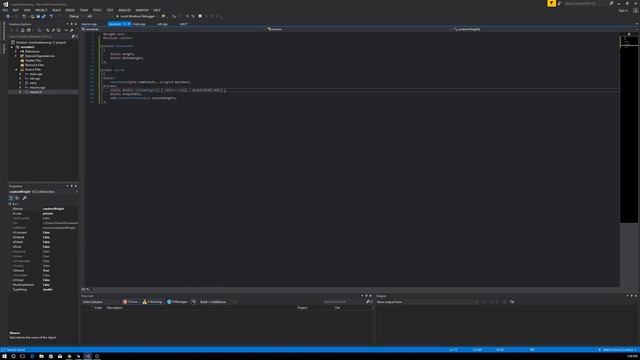Screen dimensions: 640x360
Task: Sort Error List by Description column
Action: (x=115, y=308)
